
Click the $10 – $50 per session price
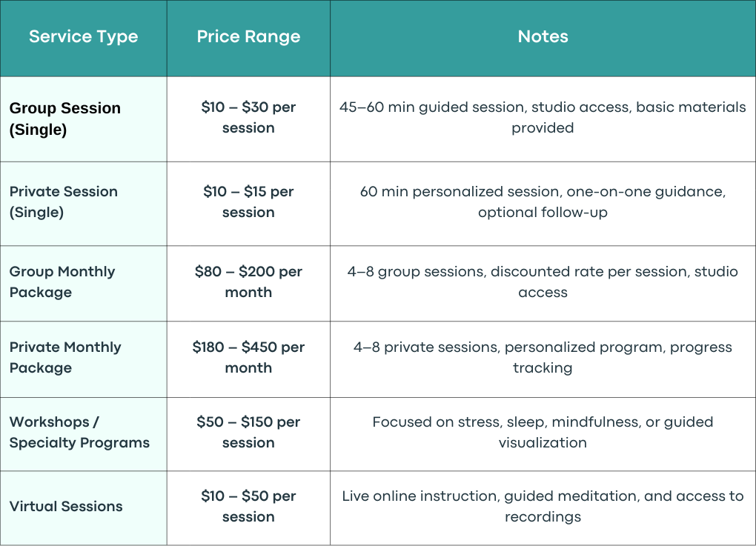(248, 506)
